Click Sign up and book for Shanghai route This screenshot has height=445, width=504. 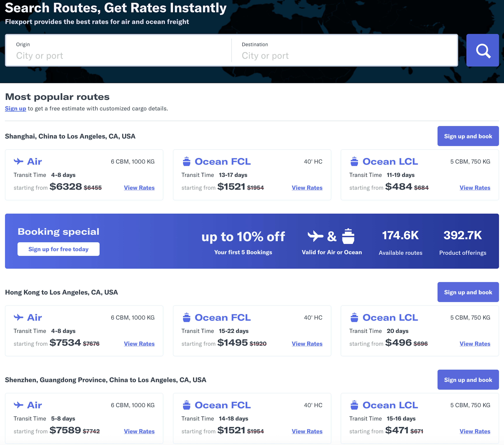point(468,136)
